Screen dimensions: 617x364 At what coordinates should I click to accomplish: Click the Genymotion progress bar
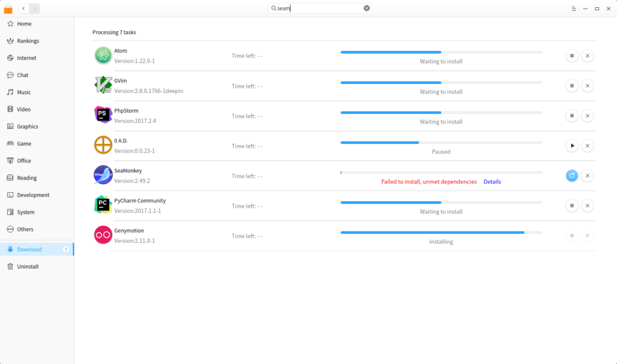(441, 231)
